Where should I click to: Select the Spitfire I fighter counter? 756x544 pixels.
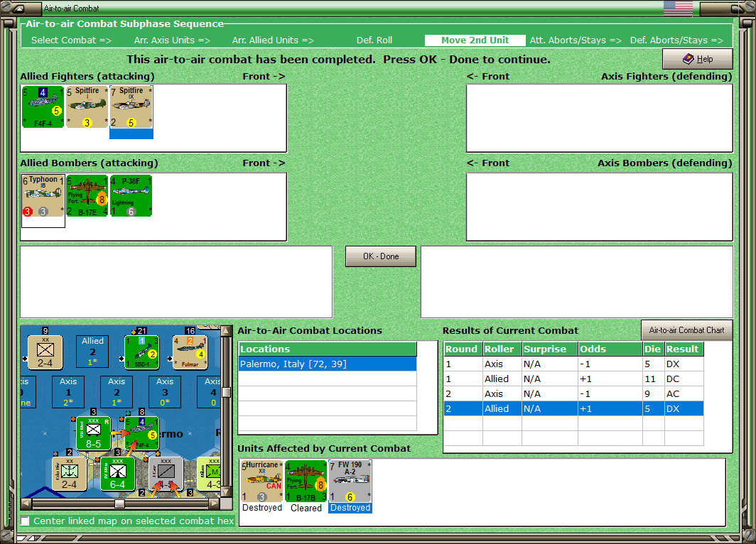point(87,107)
